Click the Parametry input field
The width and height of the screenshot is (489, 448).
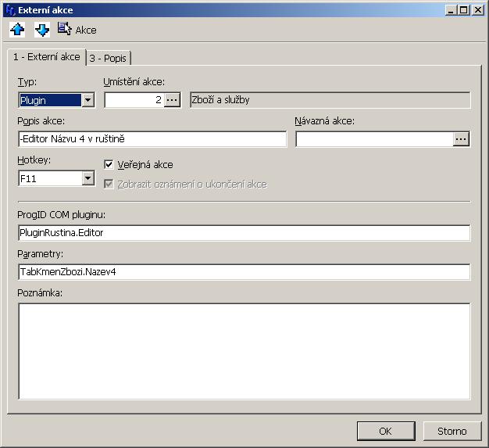tap(244, 271)
